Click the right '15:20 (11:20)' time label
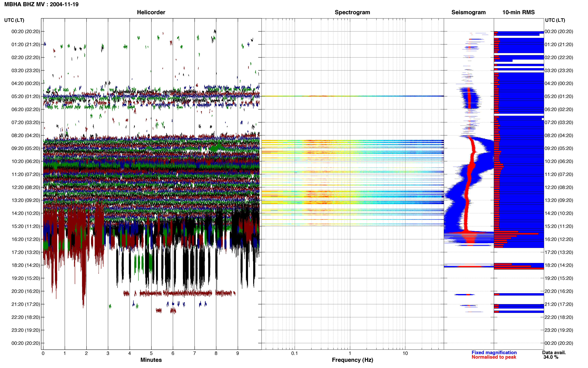This screenshot has height=368, width=588. point(559,226)
